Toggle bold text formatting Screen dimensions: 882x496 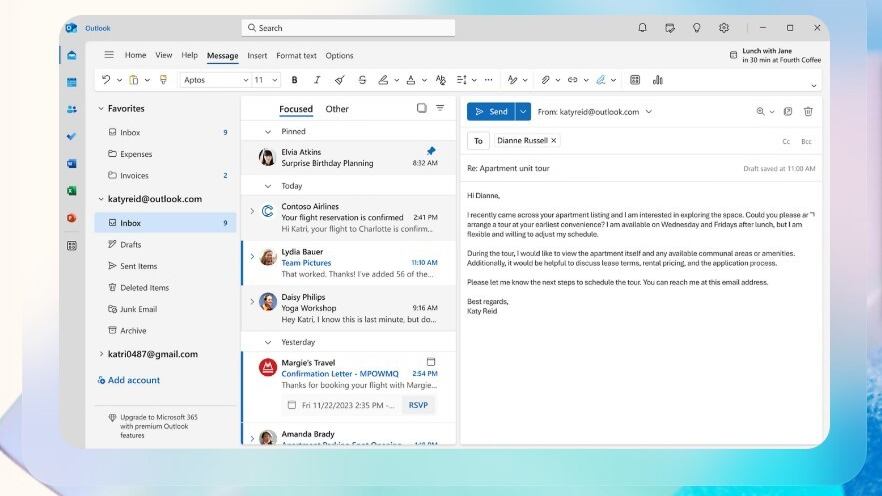pyautogui.click(x=294, y=80)
